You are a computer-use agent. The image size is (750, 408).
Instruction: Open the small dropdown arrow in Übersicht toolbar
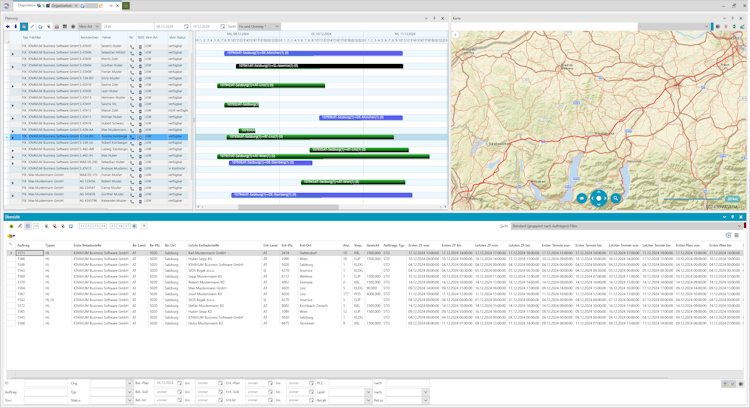point(144,226)
